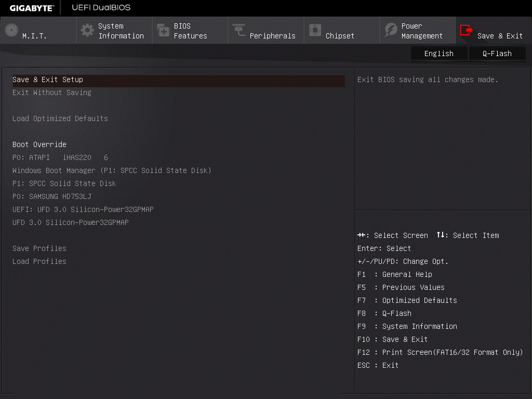Image resolution: width=532 pixels, height=399 pixels.
Task: Switch to the Chipset tab
Action: click(342, 30)
